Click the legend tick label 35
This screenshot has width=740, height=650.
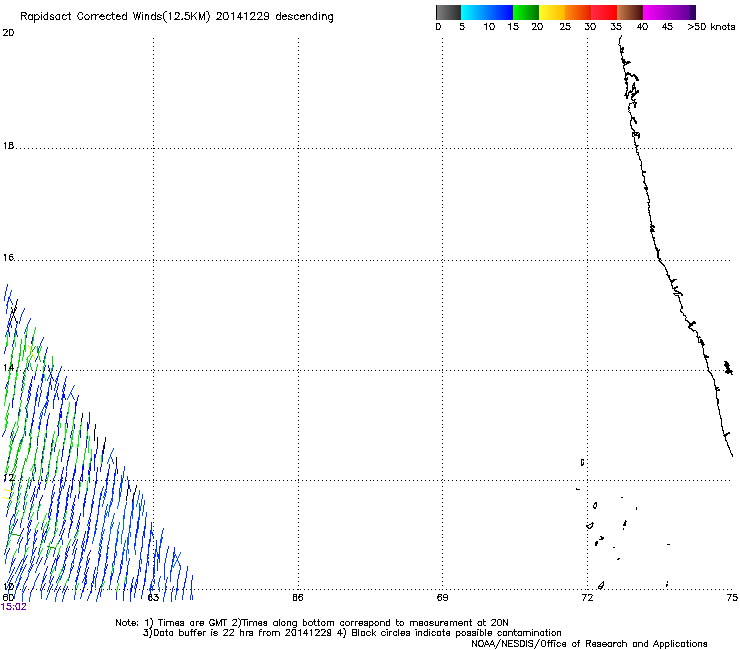click(616, 27)
